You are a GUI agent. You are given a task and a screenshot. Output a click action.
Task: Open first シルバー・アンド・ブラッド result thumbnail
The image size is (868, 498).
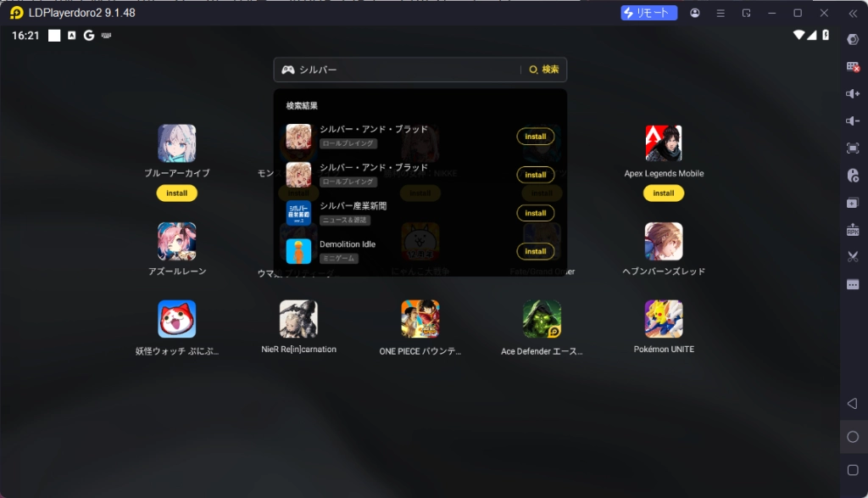[298, 137]
